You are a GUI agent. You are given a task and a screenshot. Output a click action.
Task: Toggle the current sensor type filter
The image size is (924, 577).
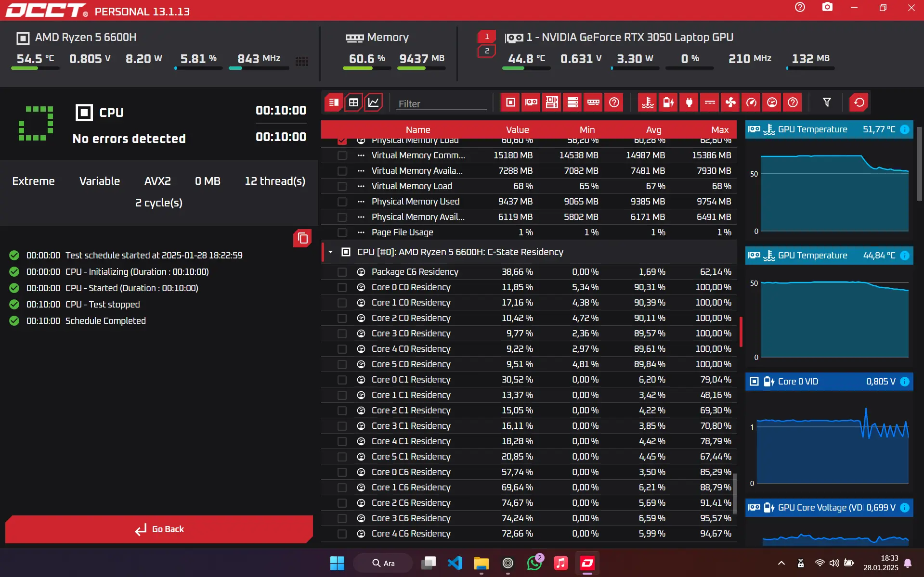click(710, 103)
